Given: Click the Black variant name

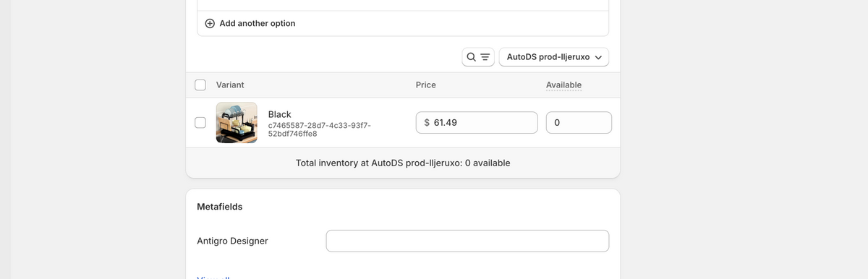Looking at the screenshot, I should click(x=280, y=114).
